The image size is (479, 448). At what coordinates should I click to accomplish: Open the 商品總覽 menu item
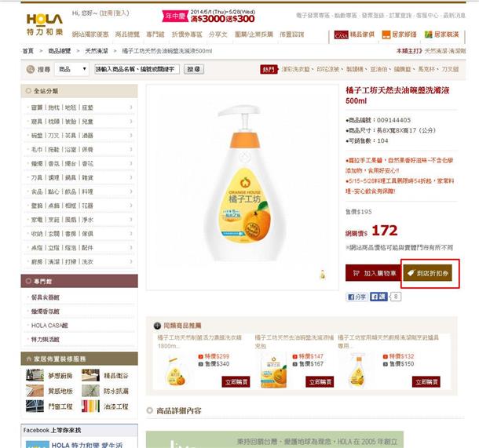(127, 35)
